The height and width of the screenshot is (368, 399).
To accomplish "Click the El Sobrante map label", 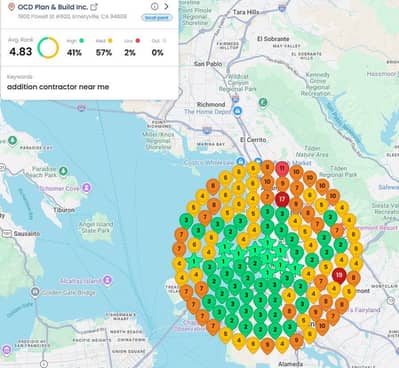I will (x=273, y=39).
